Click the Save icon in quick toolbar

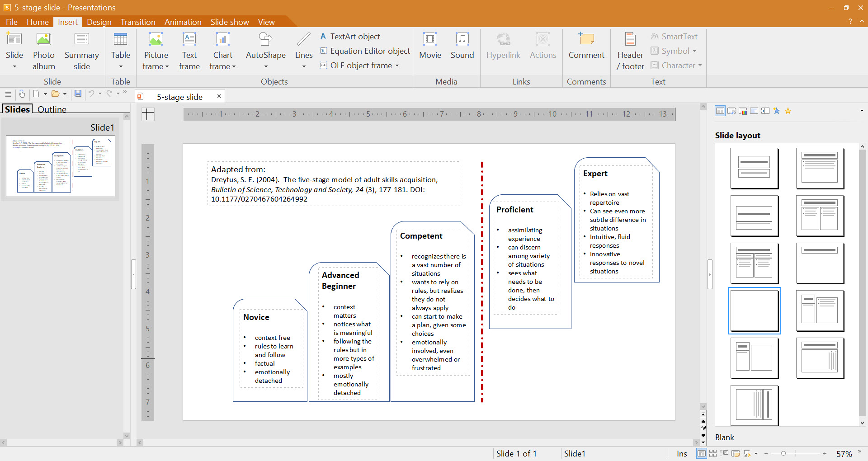78,94
